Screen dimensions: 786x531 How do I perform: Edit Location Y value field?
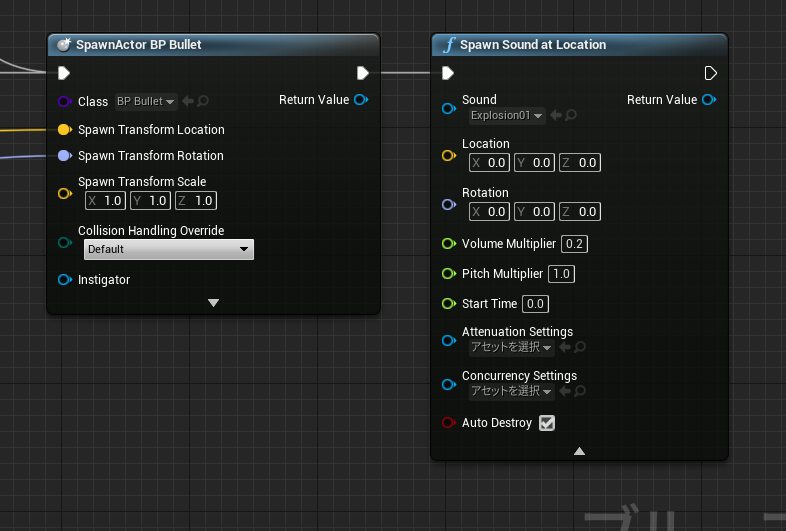click(x=534, y=162)
